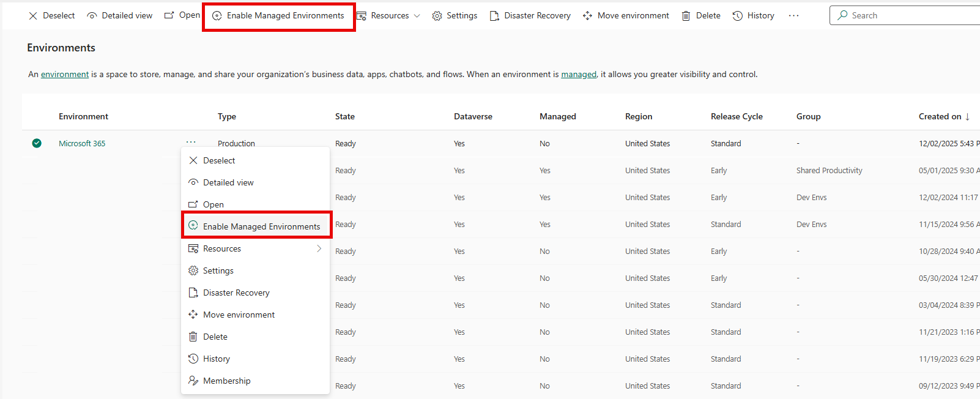The height and width of the screenshot is (399, 980).
Task: Click the History icon in the context menu
Action: coord(193,359)
